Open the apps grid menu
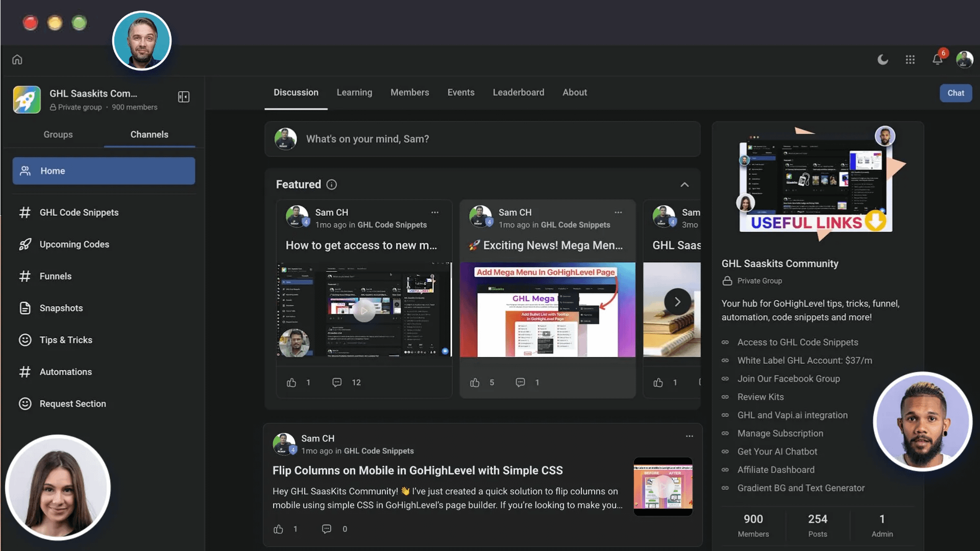This screenshot has width=980, height=551. point(910,60)
